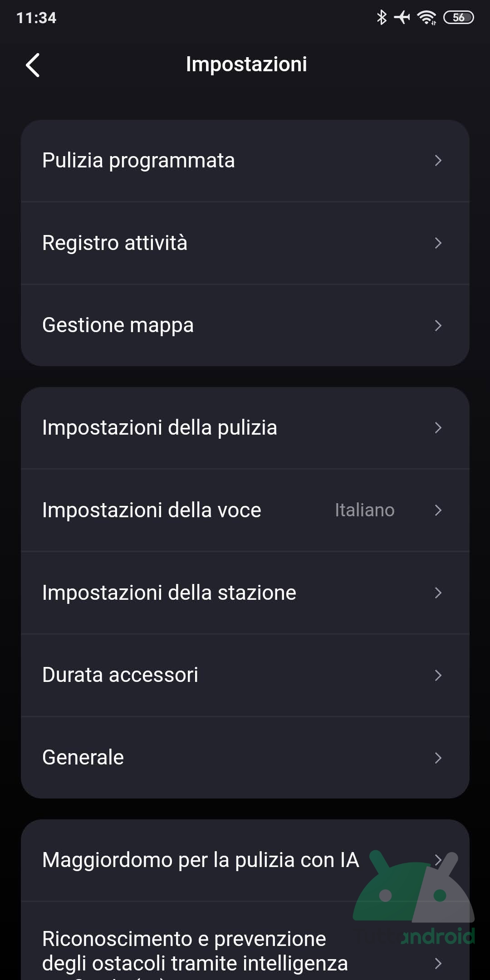Screen dimensions: 490x980
Task: Open Impostazioni della stazione
Action: click(x=169, y=593)
